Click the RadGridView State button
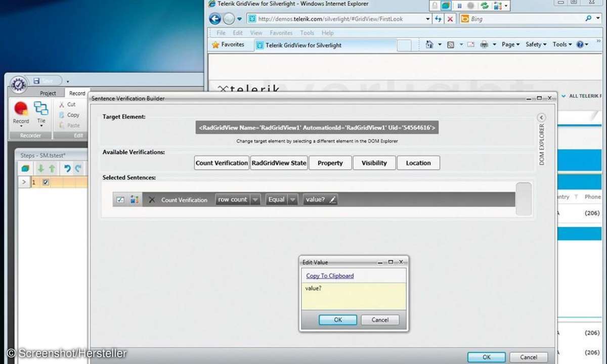 pyautogui.click(x=279, y=163)
